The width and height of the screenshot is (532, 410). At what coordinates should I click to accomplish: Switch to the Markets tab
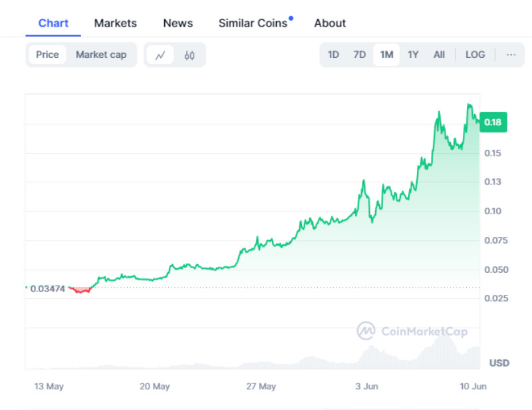pos(115,23)
